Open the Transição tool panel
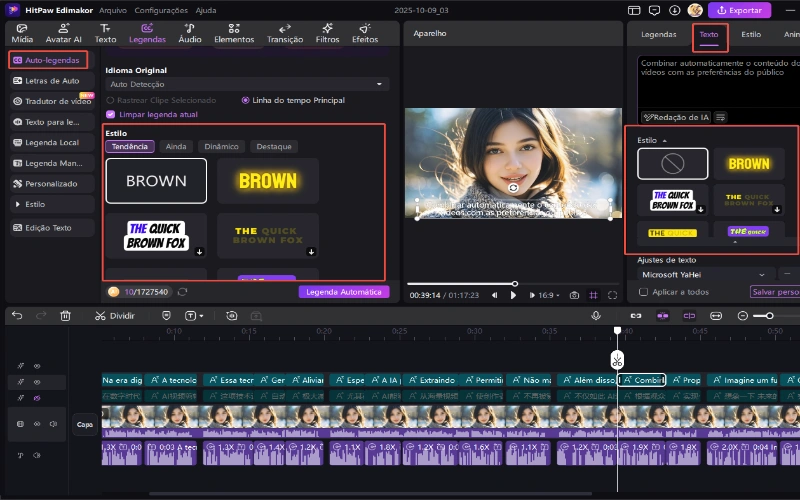Screen dimensions: 800x500 click(x=285, y=33)
